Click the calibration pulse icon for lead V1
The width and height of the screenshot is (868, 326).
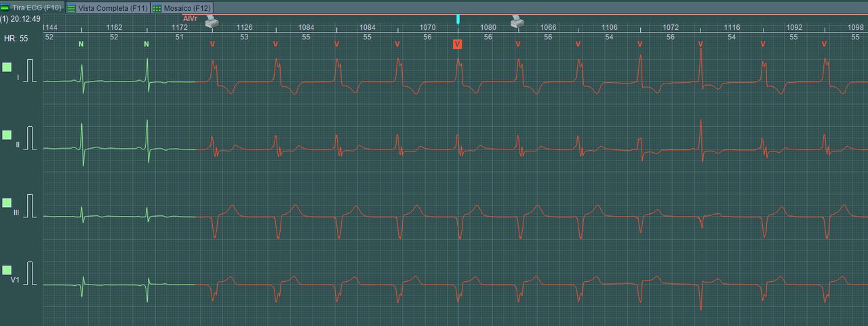(x=29, y=272)
